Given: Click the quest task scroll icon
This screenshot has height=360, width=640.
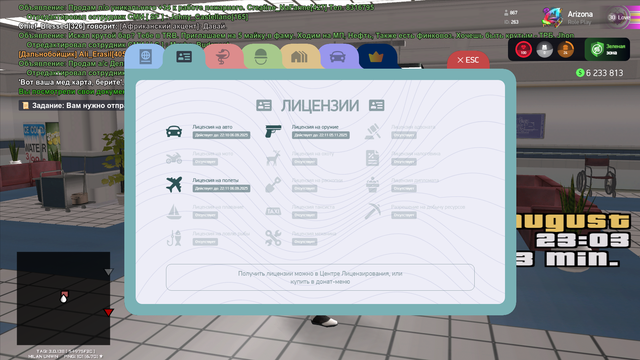Looking at the screenshot, I should point(26,106).
